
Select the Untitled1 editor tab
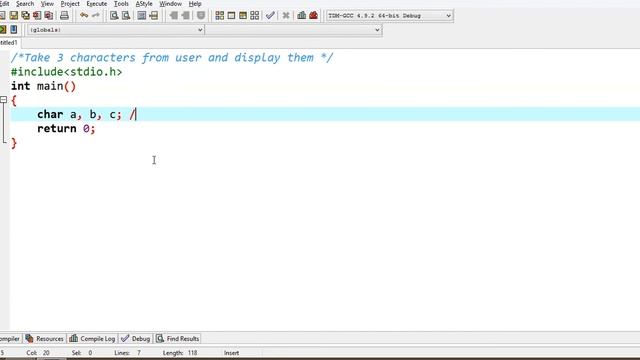click(x=9, y=42)
